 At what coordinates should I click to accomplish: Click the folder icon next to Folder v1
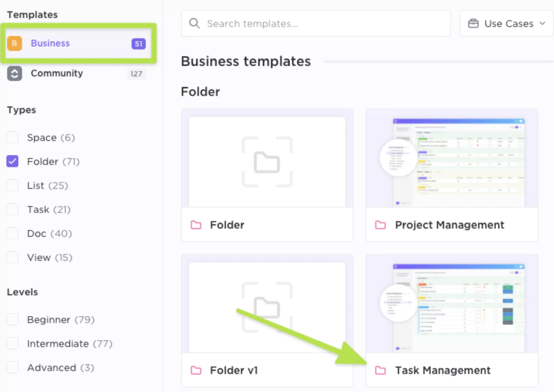[196, 370]
